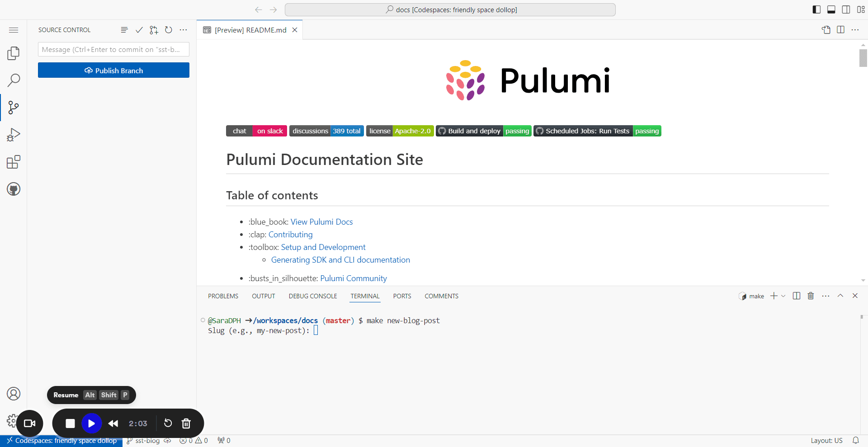The image size is (868, 447).
Task: Open Generating SDK and CLI documentation link
Action: (x=340, y=260)
